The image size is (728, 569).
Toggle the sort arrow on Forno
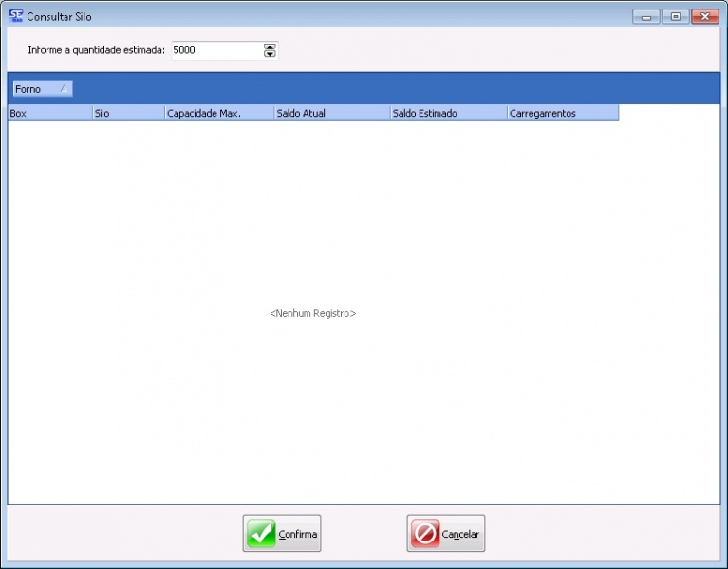tap(64, 89)
